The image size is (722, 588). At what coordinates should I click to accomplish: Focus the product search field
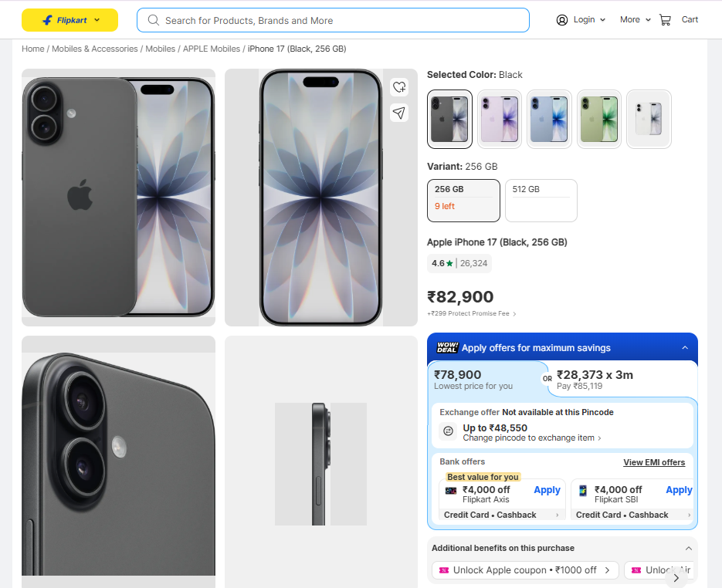click(333, 20)
